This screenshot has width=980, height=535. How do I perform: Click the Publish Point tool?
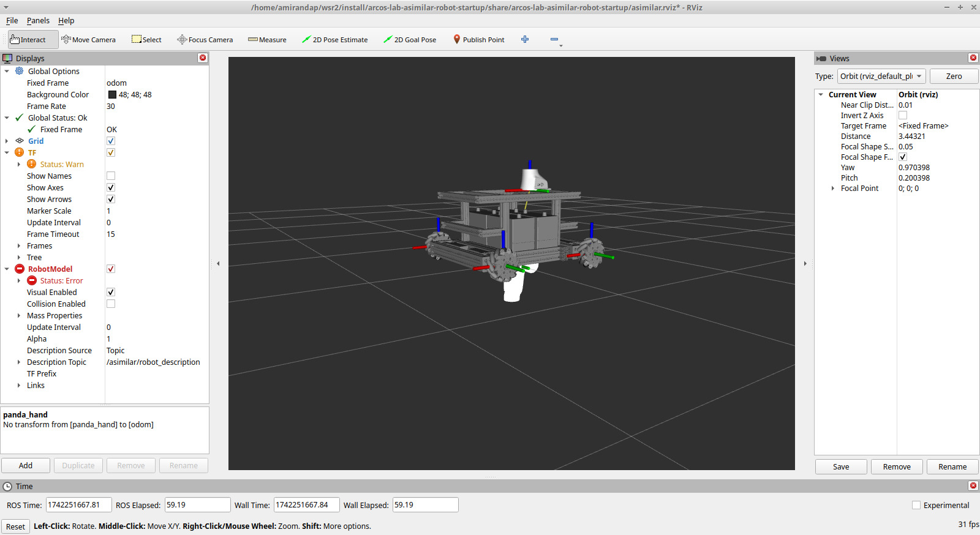[x=479, y=40]
